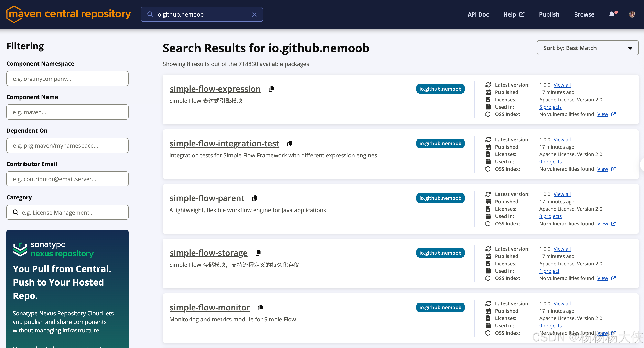Click the Category search magnifier icon

(15, 212)
